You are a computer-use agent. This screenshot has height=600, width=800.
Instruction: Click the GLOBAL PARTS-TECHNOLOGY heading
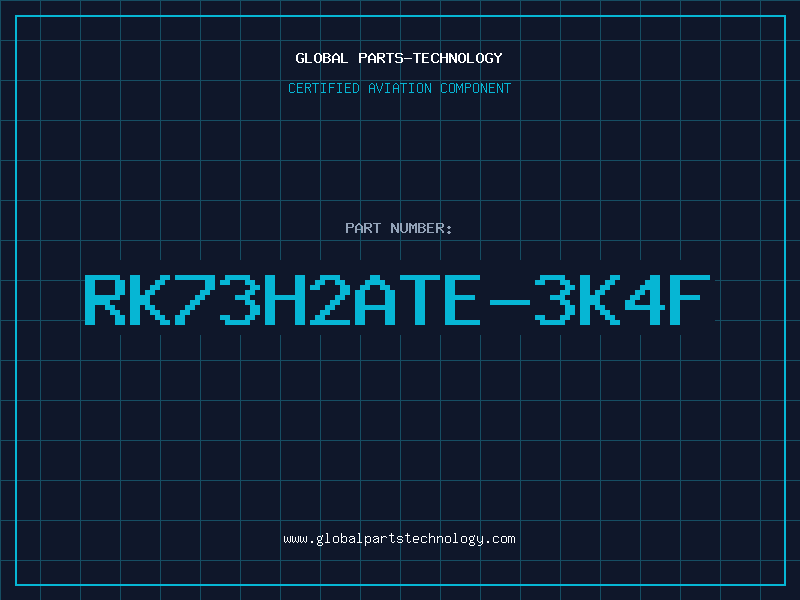click(x=399, y=58)
